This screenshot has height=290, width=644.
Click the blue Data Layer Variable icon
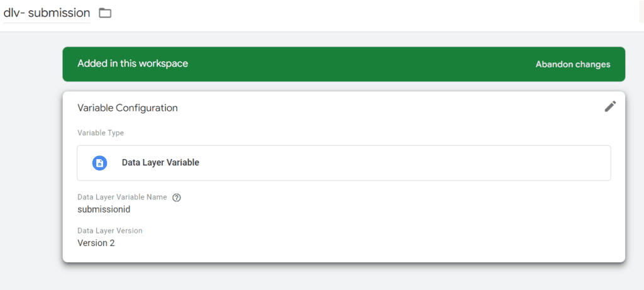coord(99,163)
